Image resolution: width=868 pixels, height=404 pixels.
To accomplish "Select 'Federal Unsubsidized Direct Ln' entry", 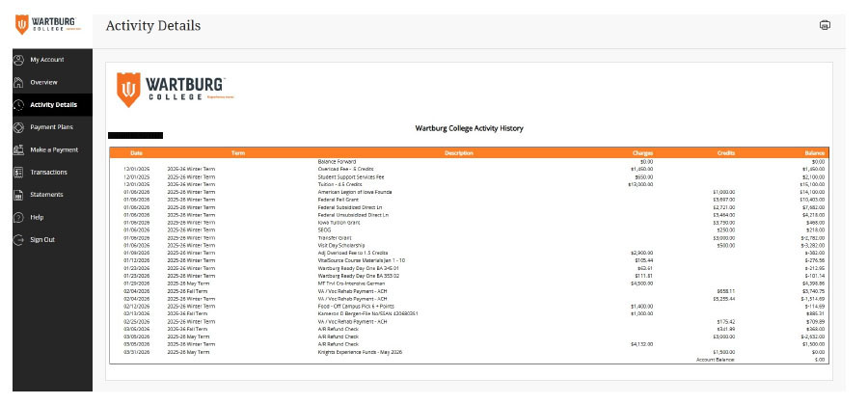I will tap(353, 215).
